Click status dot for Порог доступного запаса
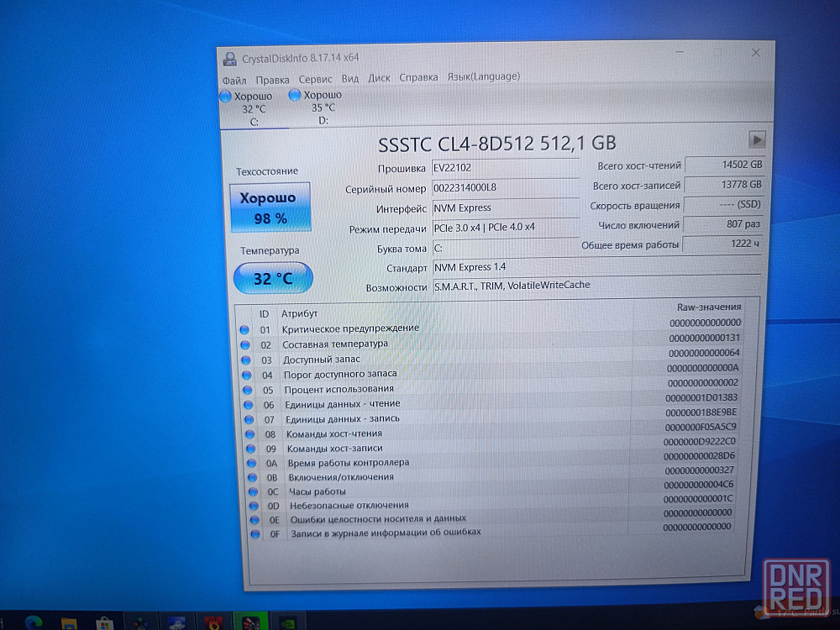 246,375
